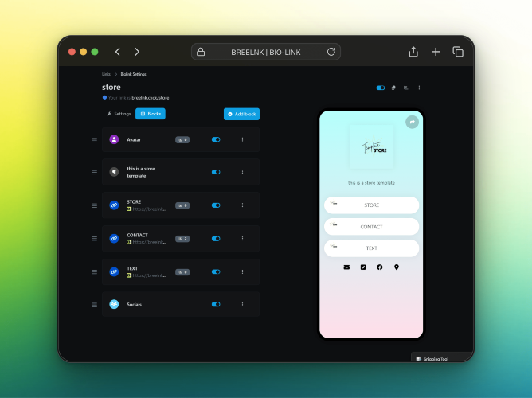
Task: Click the BREELNK | BIO-LINK address bar
Action: (x=266, y=52)
